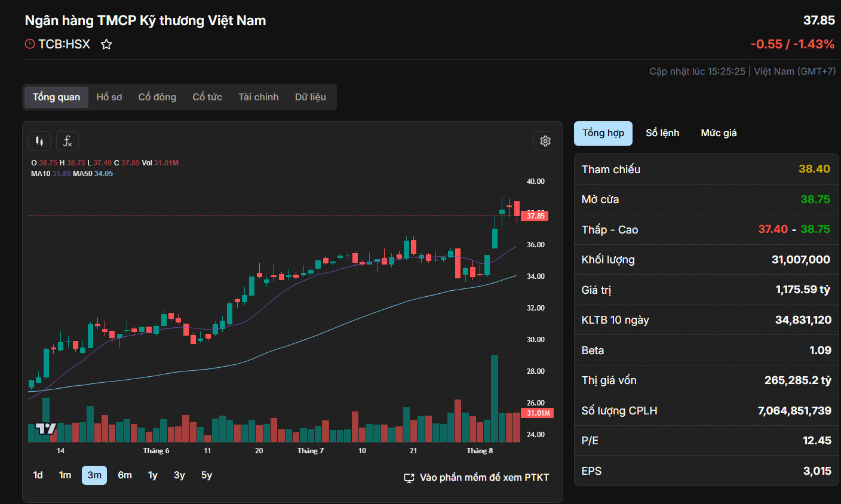841x504 pixels.
Task: Click the Tháng 6 date label on axis
Action: pos(156,451)
